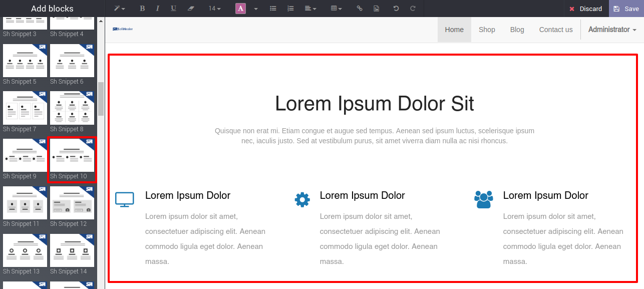This screenshot has width=644, height=289.
Task: Select the Sh Snippet 11 block thumbnail
Action: tap(25, 203)
